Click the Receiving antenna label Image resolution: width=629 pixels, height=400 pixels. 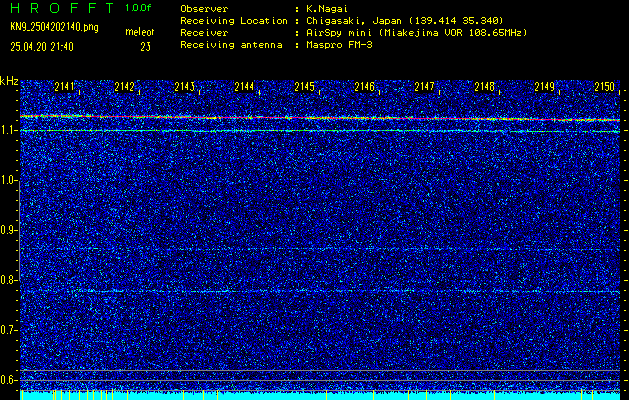[231, 45]
